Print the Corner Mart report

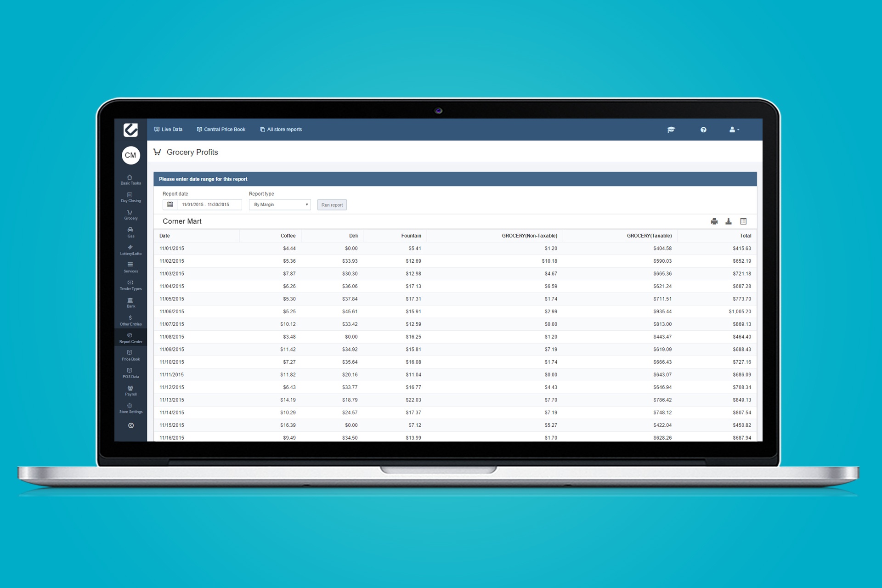(x=714, y=221)
